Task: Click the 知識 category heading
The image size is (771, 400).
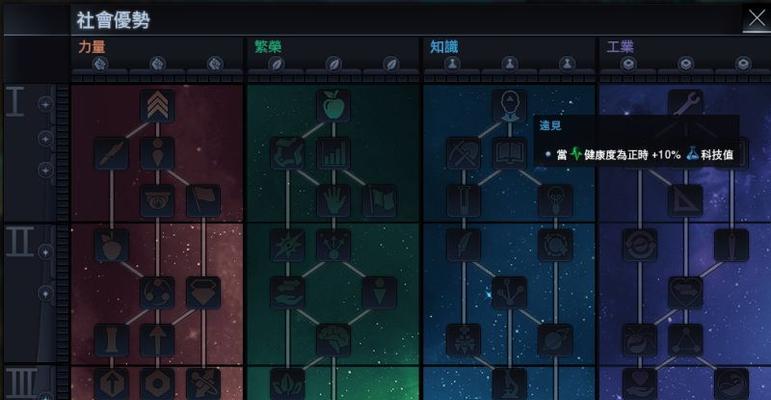Action: tap(444, 47)
